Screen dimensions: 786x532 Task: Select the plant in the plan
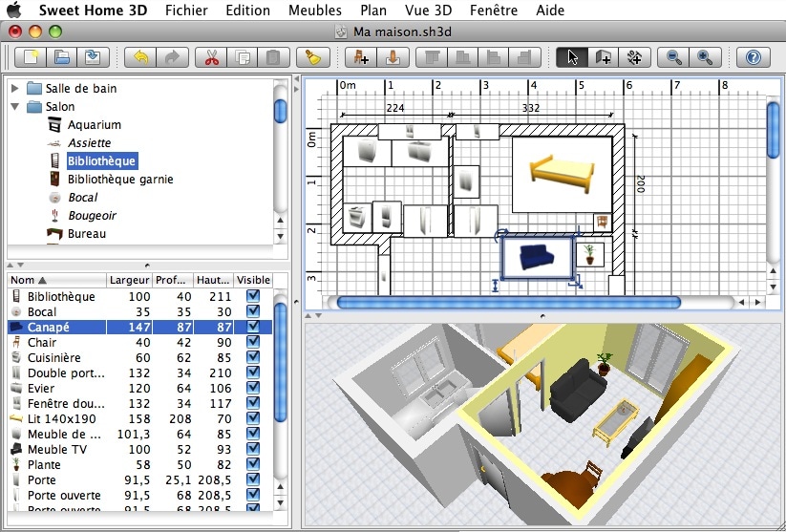[x=590, y=254]
